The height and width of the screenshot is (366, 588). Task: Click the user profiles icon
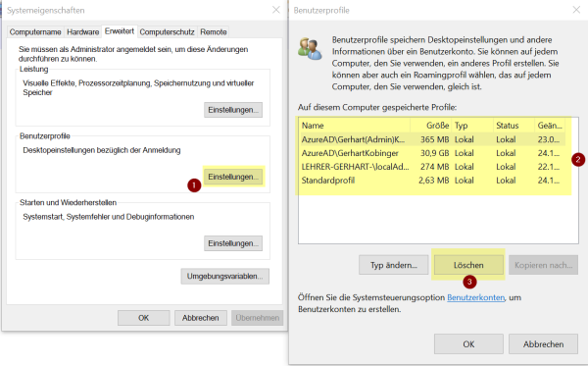click(310, 49)
